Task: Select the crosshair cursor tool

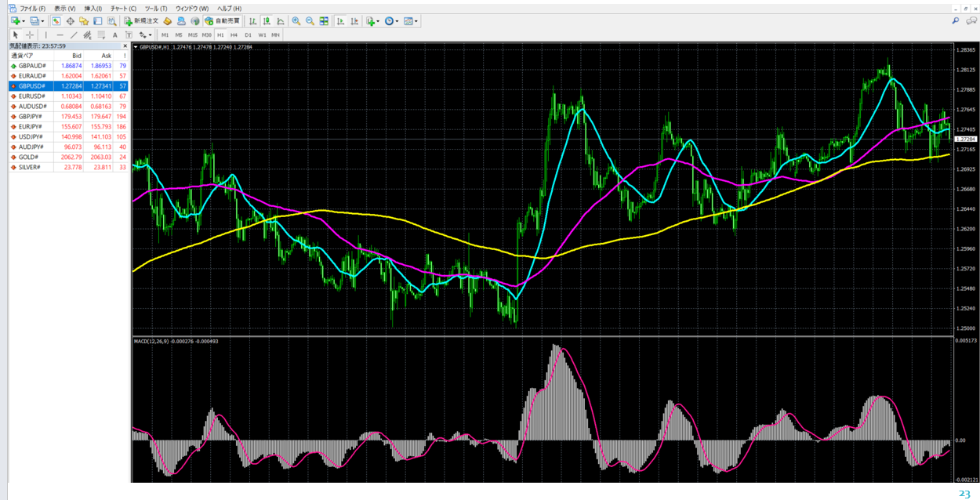Action: 30,35
